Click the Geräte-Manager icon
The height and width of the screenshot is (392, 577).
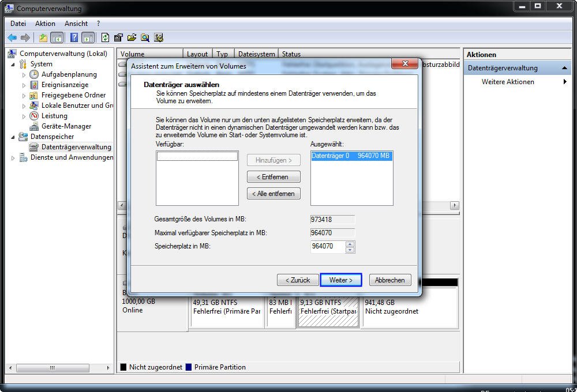(34, 126)
